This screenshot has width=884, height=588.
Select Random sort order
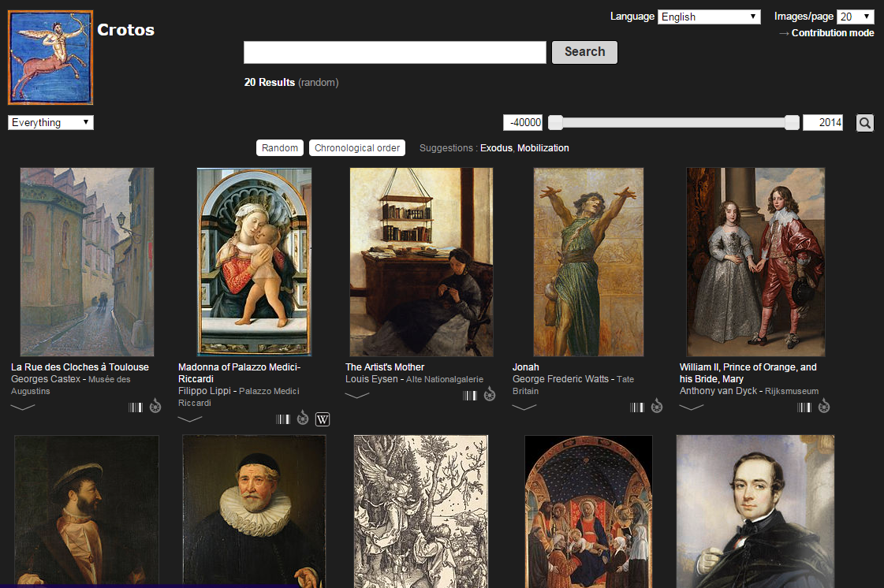280,148
